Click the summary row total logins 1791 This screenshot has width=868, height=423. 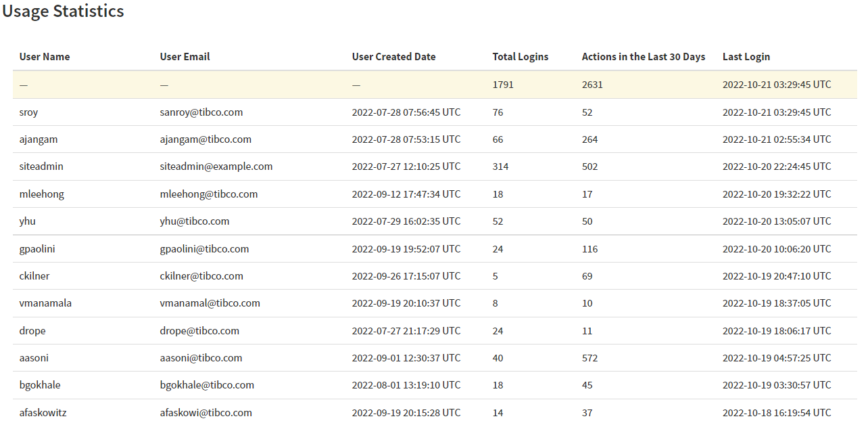tap(503, 85)
